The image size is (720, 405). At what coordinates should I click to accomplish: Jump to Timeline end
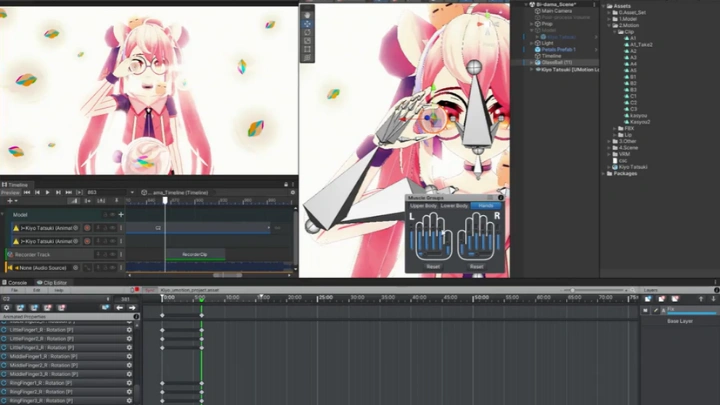click(68, 192)
